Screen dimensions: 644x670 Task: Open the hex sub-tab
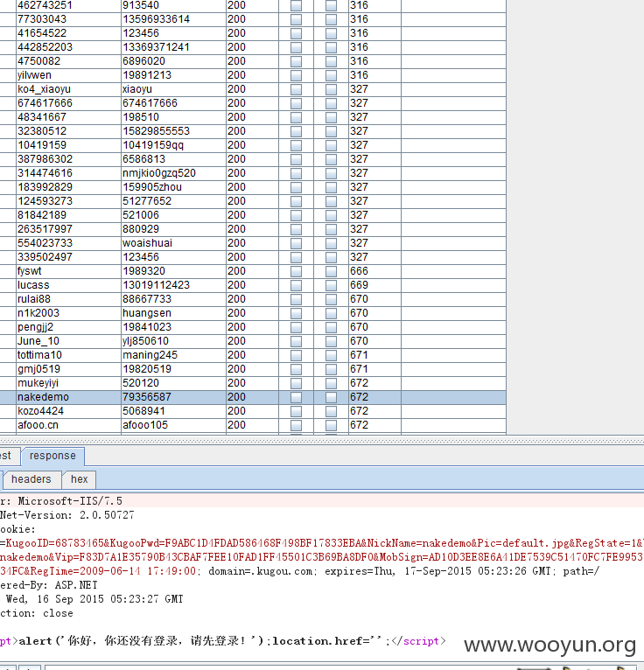[79, 479]
